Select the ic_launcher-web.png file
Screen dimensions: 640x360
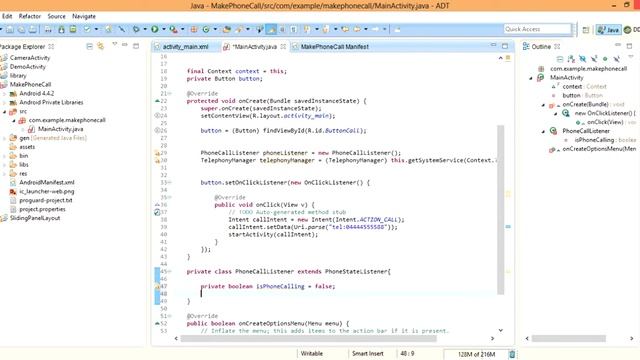click(47, 191)
